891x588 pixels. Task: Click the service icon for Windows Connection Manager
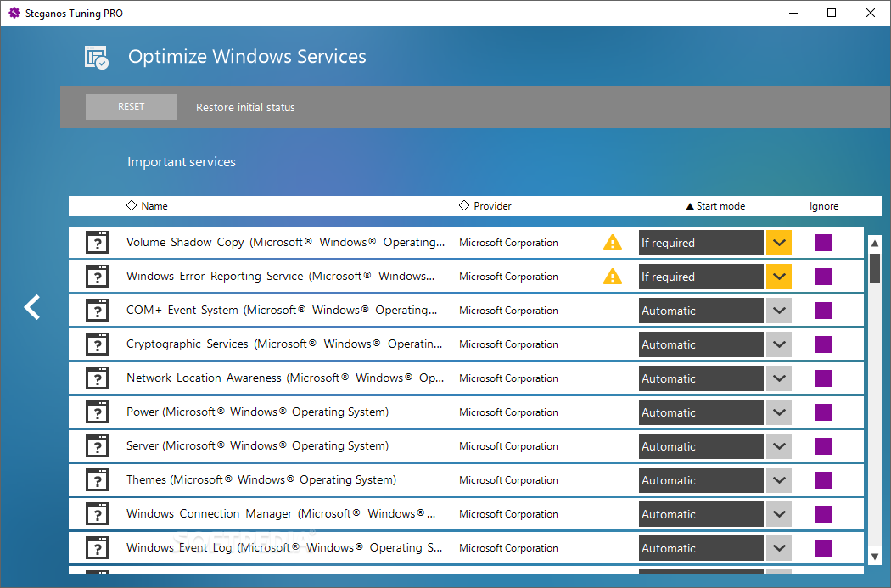[98, 514]
